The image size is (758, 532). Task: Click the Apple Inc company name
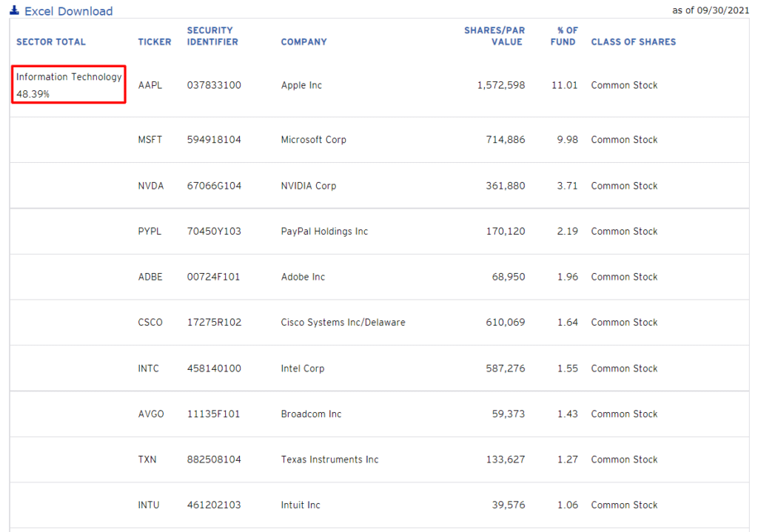tap(302, 86)
